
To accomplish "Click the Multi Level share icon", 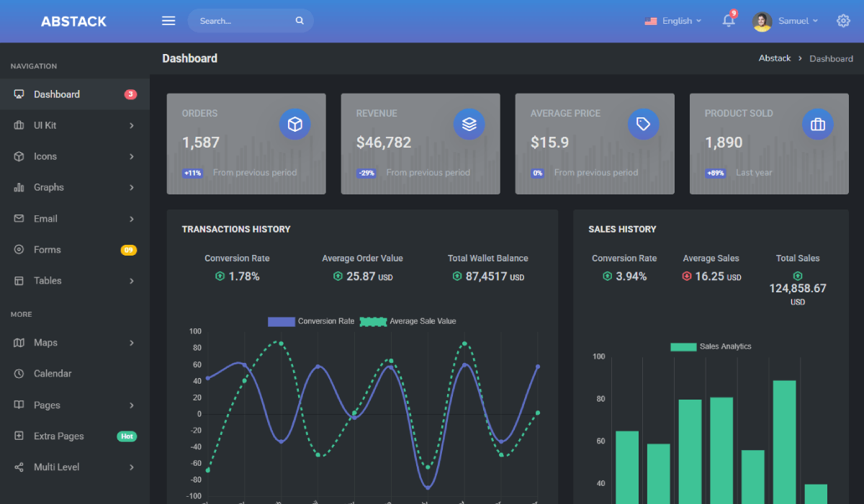I will (19, 467).
